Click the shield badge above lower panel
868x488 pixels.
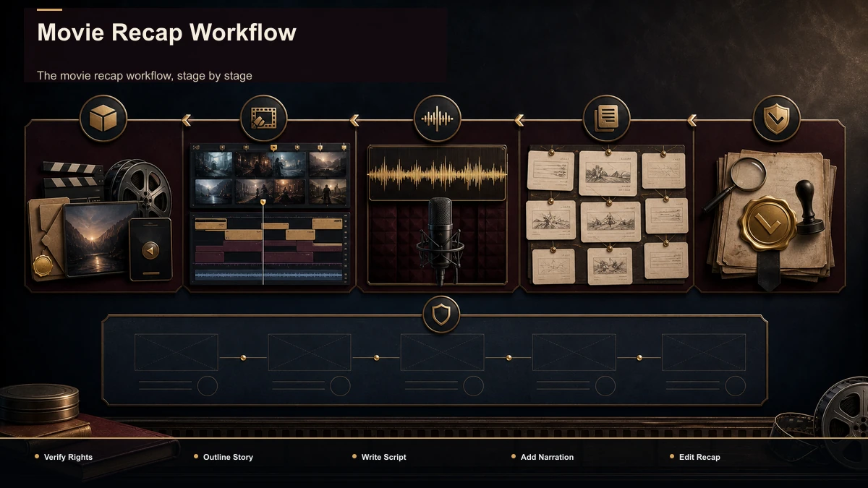pos(441,314)
